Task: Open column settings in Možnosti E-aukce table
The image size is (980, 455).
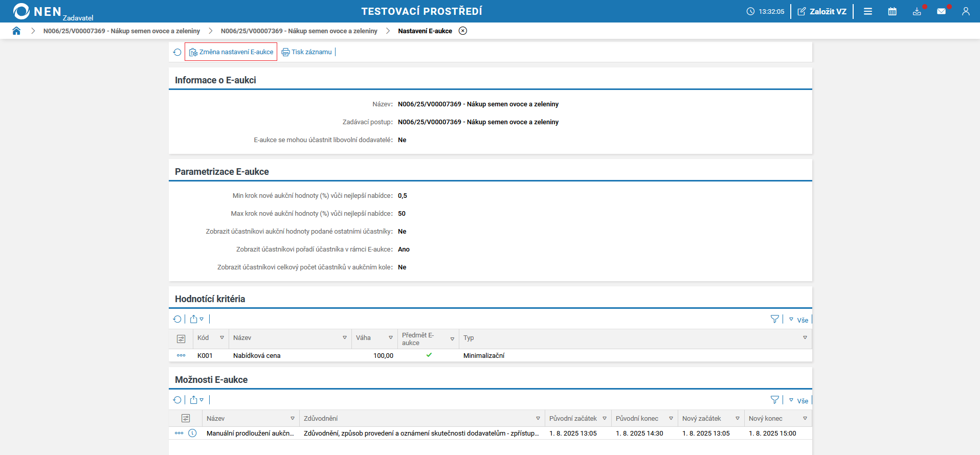Action: [186, 419]
